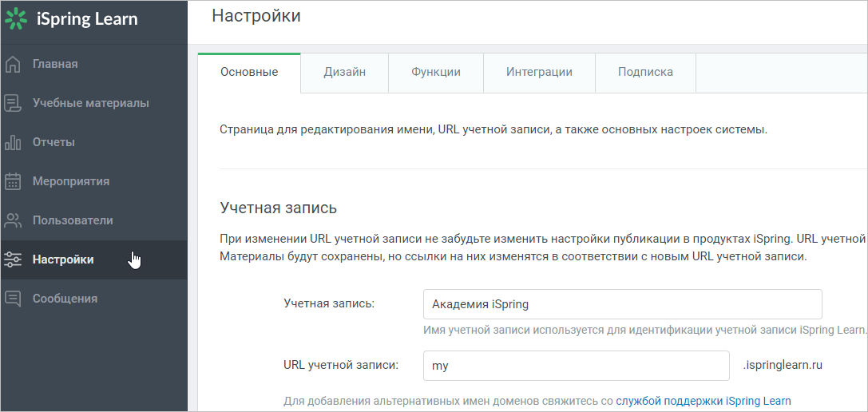Screen dimensions: 868x412
Task: Click the Мероприятия calendar icon
Action: pos(12,181)
